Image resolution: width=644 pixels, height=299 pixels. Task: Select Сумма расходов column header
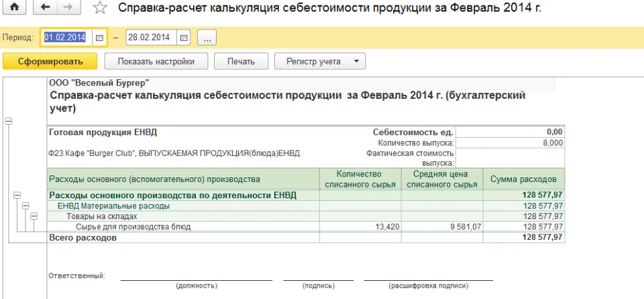click(x=524, y=179)
